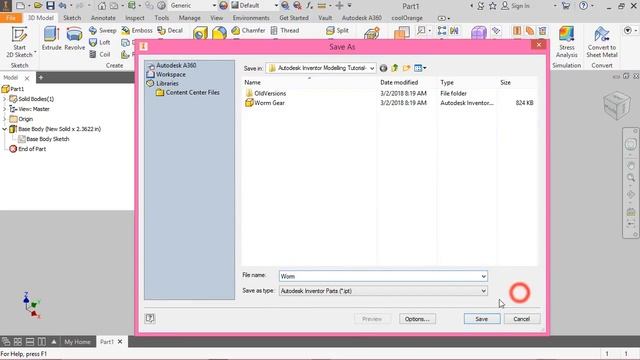The height and width of the screenshot is (360, 640).
Task: Open the shopping cart icon in title bar
Action: [x=566, y=6]
